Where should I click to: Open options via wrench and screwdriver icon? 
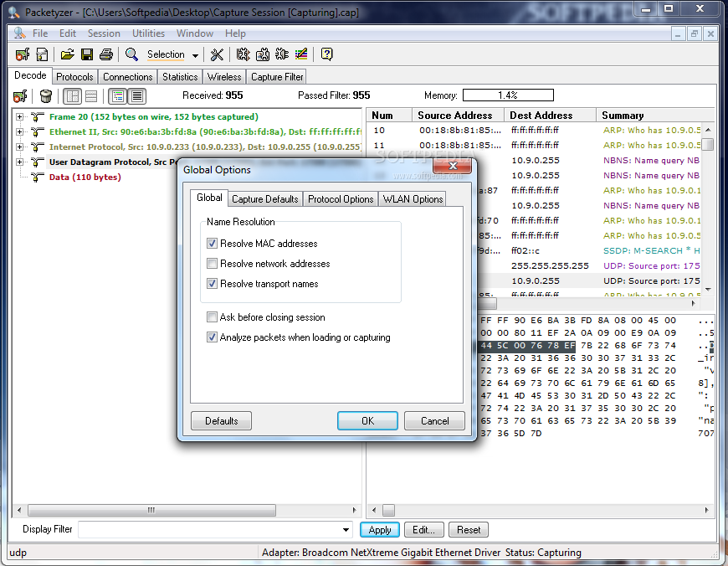coord(217,54)
